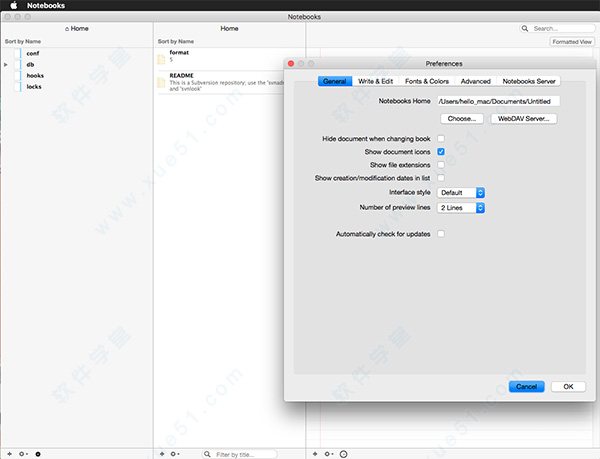Click the filled circle icon below the books sidebar
The height and width of the screenshot is (459, 600).
pos(38,454)
